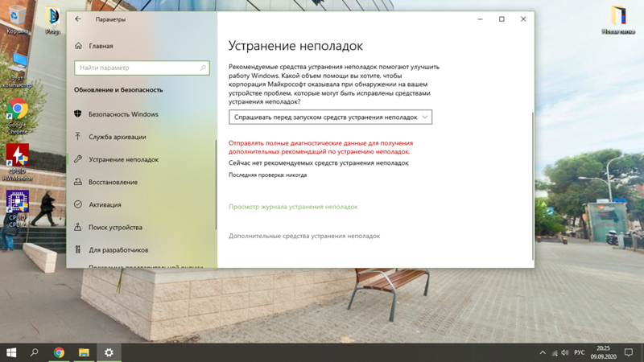644x362 pixels.
Task: Select the CPUID CPU-Z desktop shortcut
Action: coord(17,209)
